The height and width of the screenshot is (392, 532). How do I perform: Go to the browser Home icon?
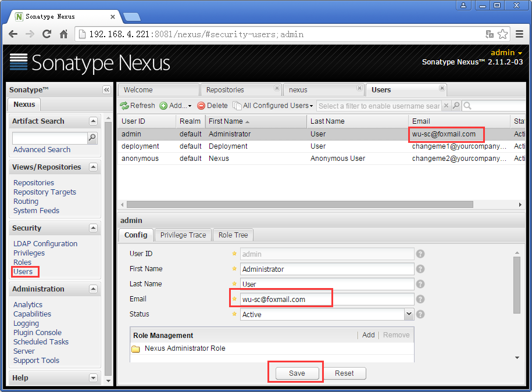tap(63, 34)
